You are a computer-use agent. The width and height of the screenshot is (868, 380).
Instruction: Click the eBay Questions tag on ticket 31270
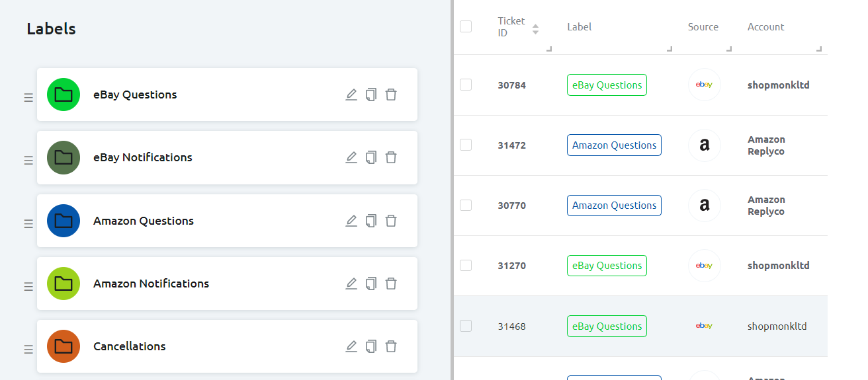(607, 266)
